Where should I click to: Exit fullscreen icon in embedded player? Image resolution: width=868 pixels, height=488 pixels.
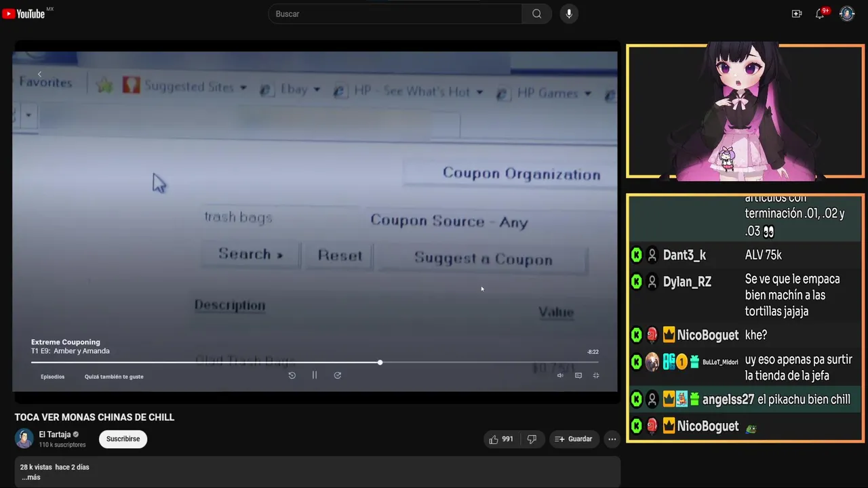point(596,375)
